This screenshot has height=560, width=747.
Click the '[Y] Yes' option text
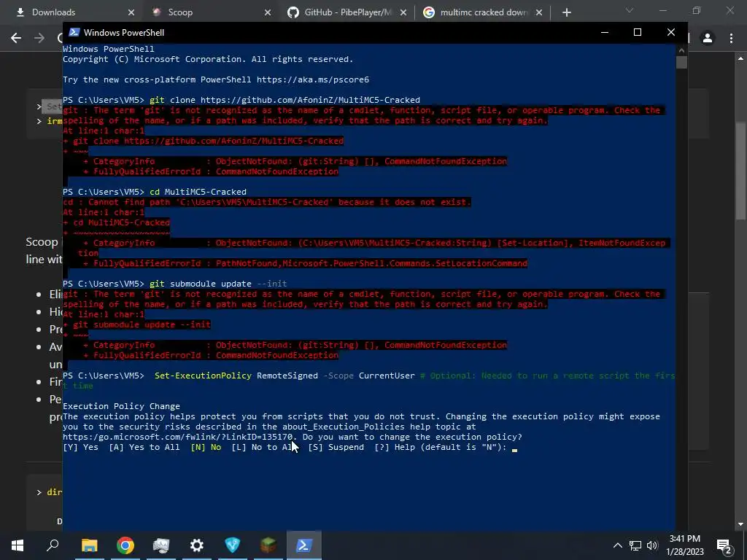[80, 447]
